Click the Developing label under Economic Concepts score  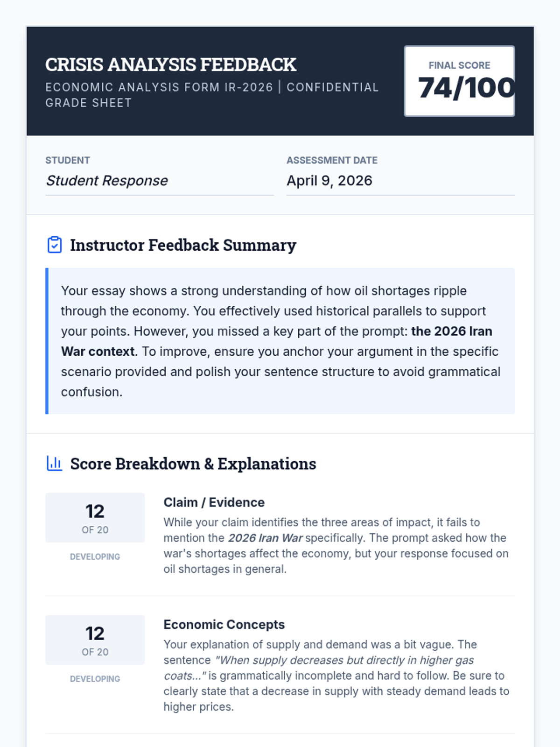(x=95, y=679)
